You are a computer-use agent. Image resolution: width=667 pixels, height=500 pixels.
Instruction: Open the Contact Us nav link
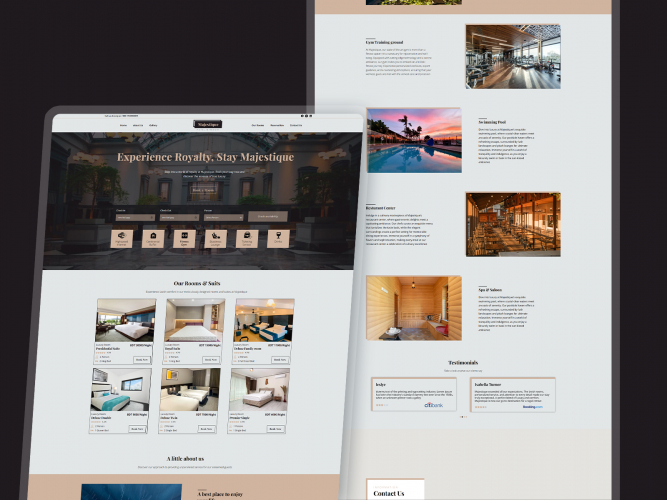click(x=296, y=126)
